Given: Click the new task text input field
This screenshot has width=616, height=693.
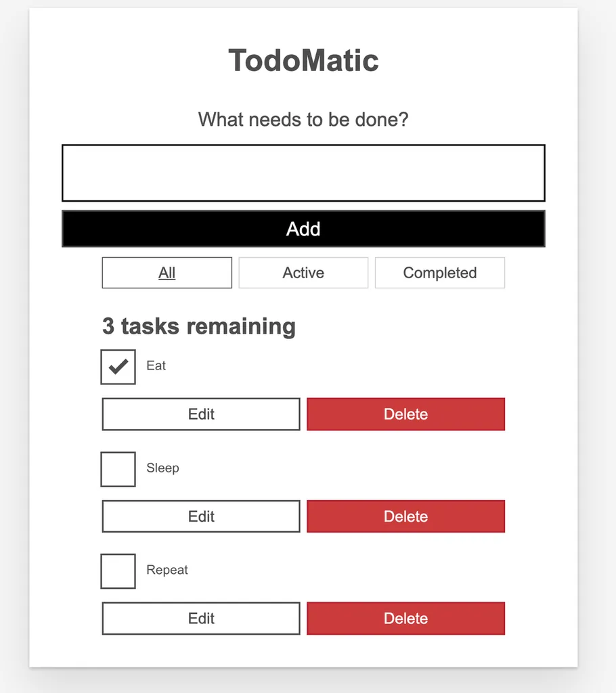Looking at the screenshot, I should coord(303,173).
